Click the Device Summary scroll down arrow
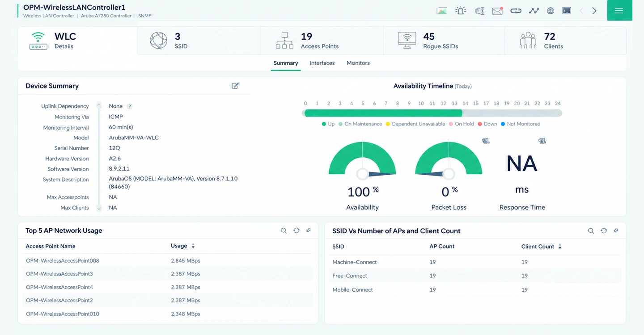This screenshot has width=644, height=335. coord(99,208)
